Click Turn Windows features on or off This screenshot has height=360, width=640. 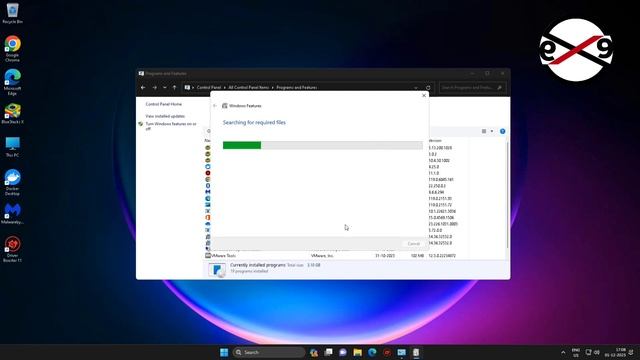pos(171,126)
